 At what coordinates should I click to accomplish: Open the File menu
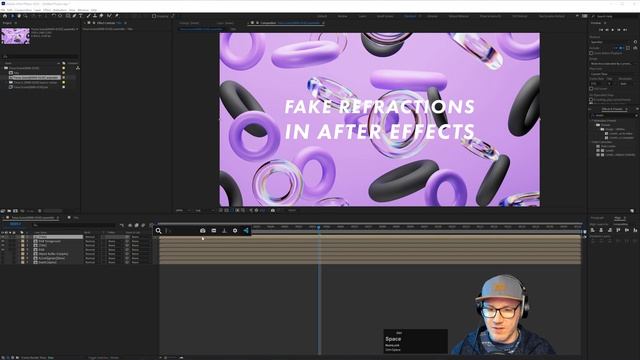3,10
